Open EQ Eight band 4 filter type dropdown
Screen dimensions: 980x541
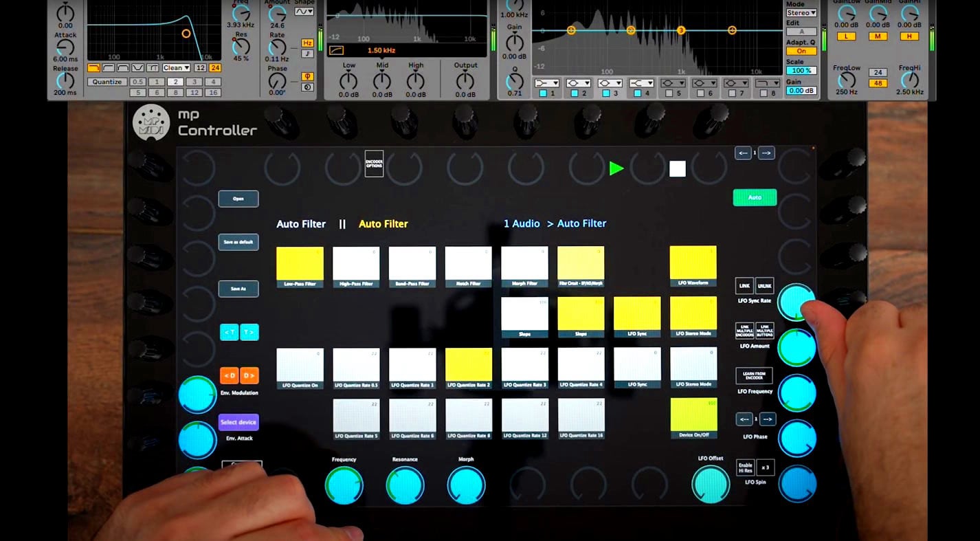coord(641,82)
